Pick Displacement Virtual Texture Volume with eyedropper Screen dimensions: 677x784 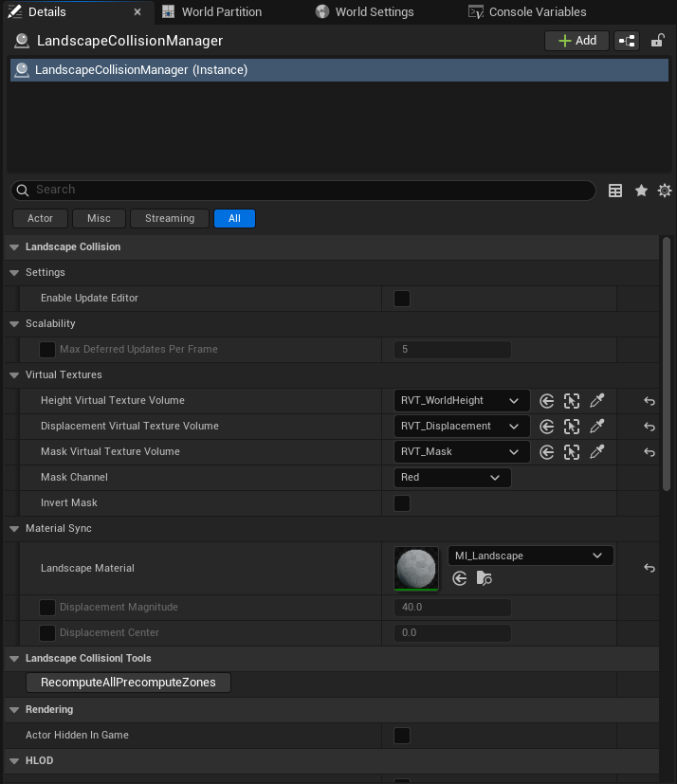tap(597, 426)
